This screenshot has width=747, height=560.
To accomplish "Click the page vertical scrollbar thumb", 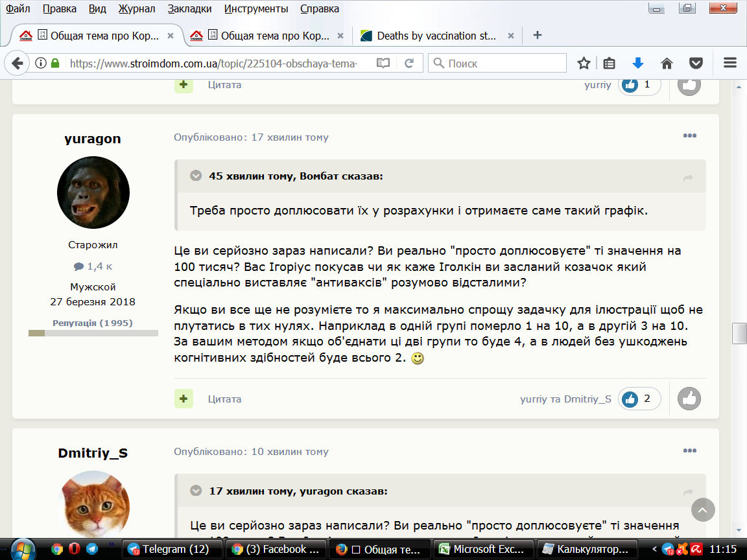I will [739, 333].
